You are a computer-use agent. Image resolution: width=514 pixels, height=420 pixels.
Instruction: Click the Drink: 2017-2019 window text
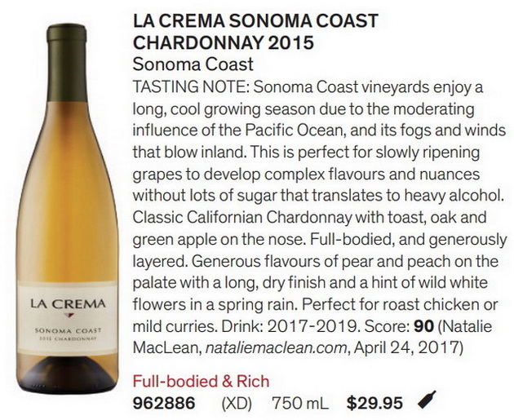pos(289,326)
